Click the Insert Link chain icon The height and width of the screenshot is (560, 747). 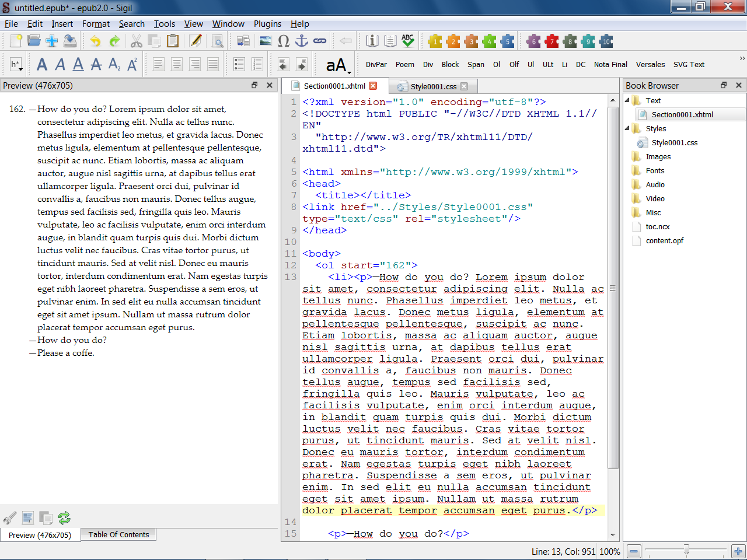coord(320,41)
